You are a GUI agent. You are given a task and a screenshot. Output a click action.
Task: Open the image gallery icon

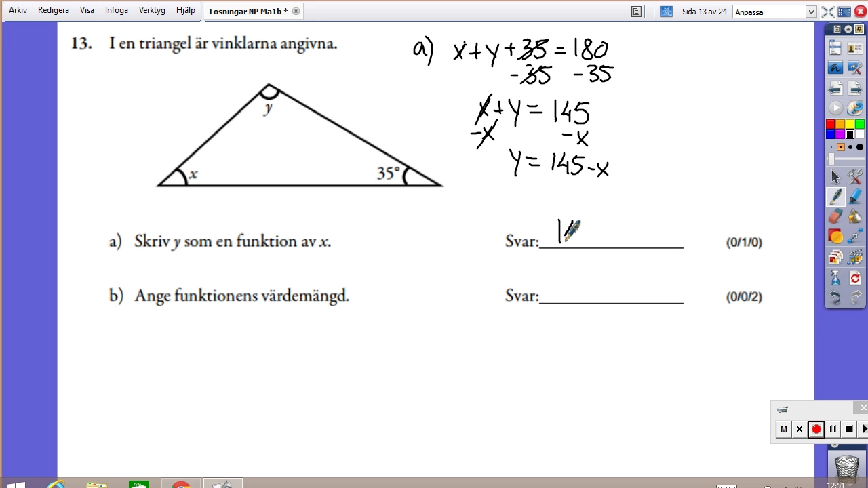click(835, 258)
